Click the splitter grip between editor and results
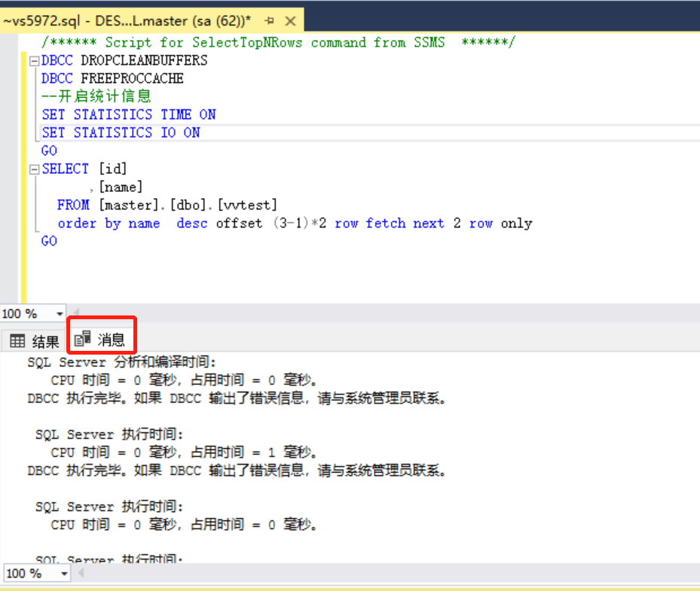 coord(350,324)
